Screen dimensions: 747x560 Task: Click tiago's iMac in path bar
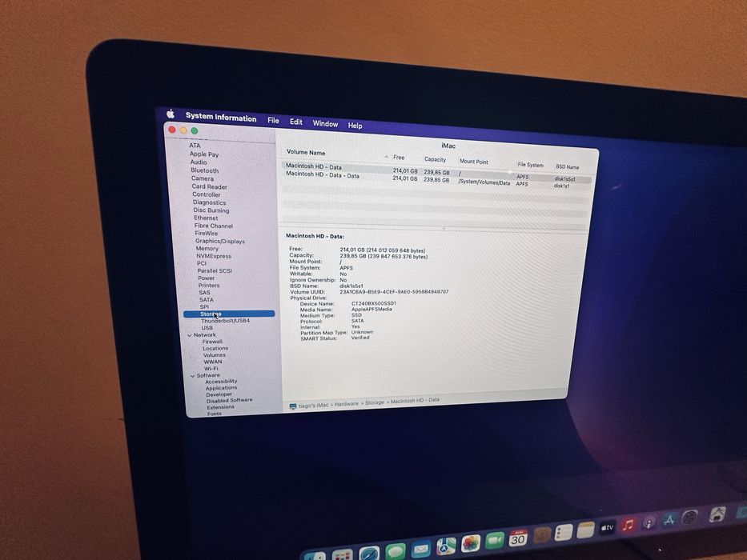pos(314,406)
